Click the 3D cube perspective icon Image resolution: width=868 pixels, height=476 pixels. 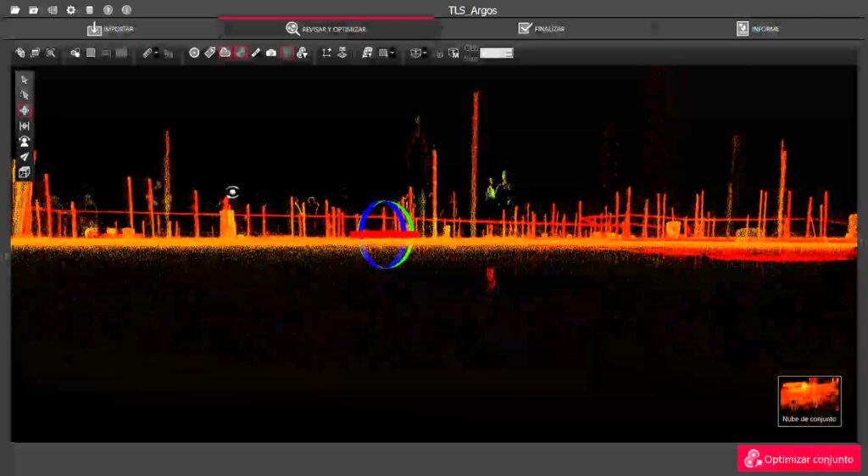25,172
